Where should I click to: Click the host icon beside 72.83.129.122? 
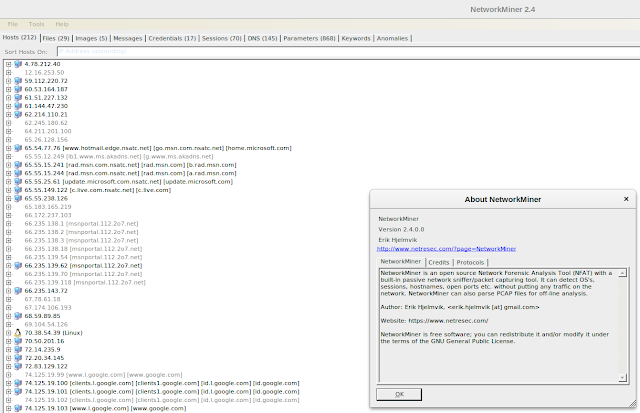pos(18,366)
